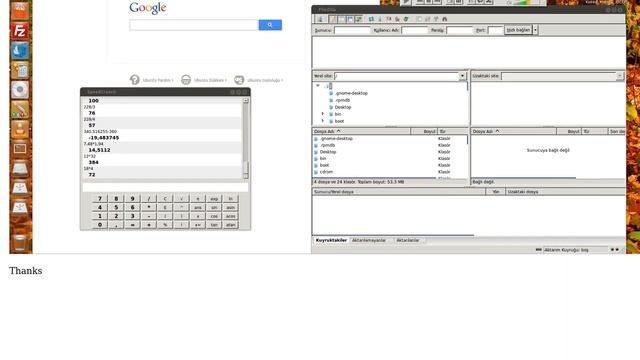
Task: Click the reconnect icon in FileZilla toolbar
Action: pyautogui.click(x=406, y=19)
